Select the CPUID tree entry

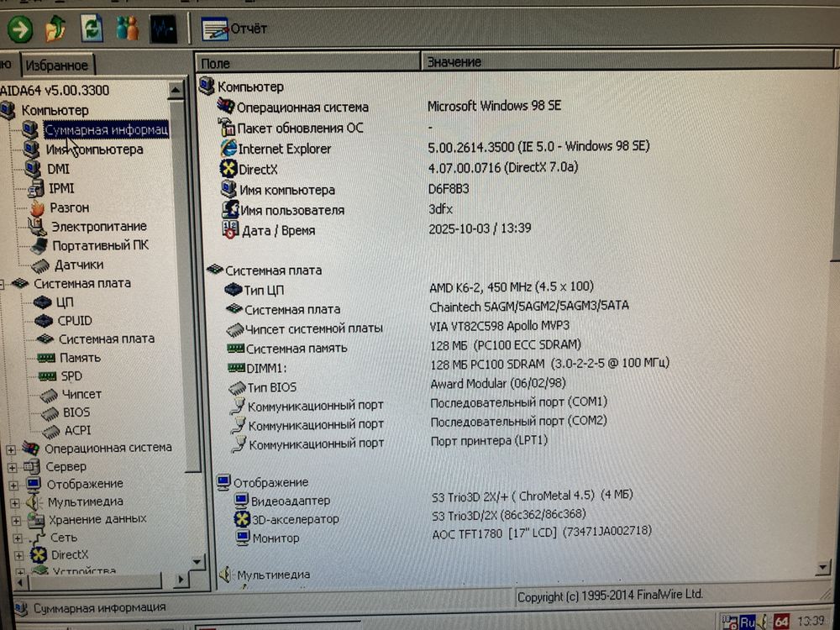[x=75, y=320]
